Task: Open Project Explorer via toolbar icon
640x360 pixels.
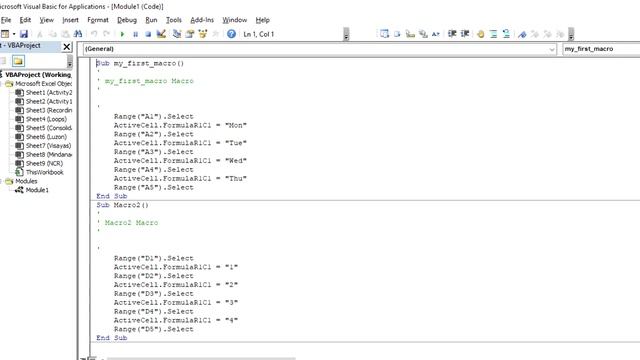Action: click(x=177, y=34)
